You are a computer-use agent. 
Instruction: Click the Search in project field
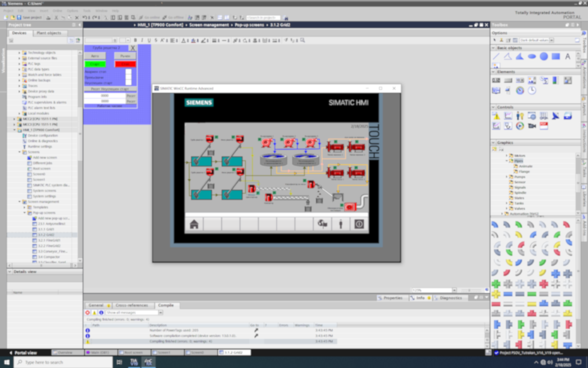click(x=263, y=17)
